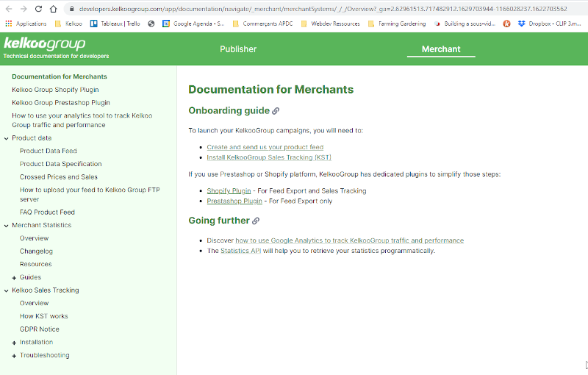Expand the Guides section
Viewport: 588px width, 375px height.
[x=14, y=278]
